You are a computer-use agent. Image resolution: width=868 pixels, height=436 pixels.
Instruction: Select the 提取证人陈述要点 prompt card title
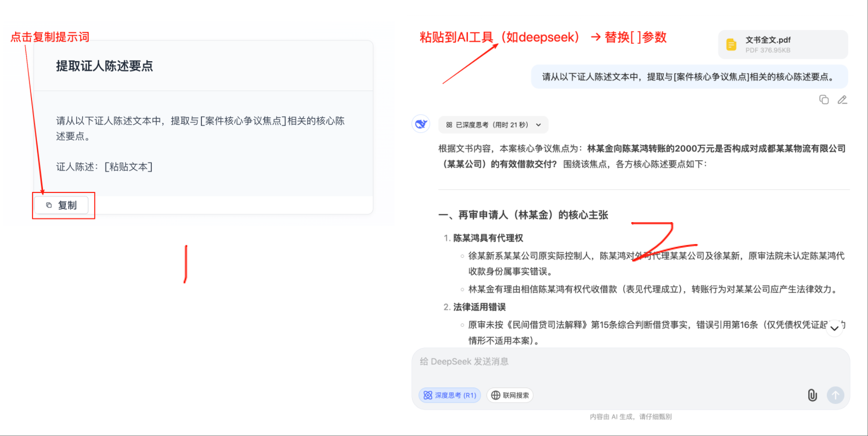click(105, 66)
